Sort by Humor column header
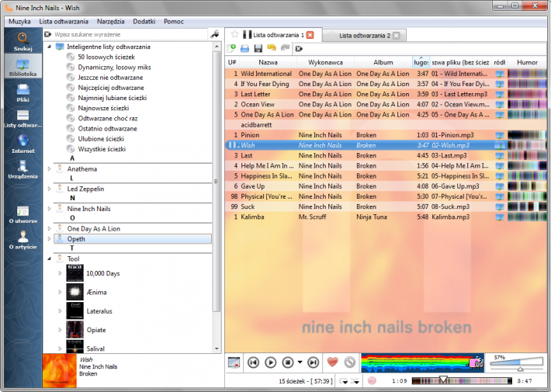Screen dimensions: 551x392 coord(527,62)
